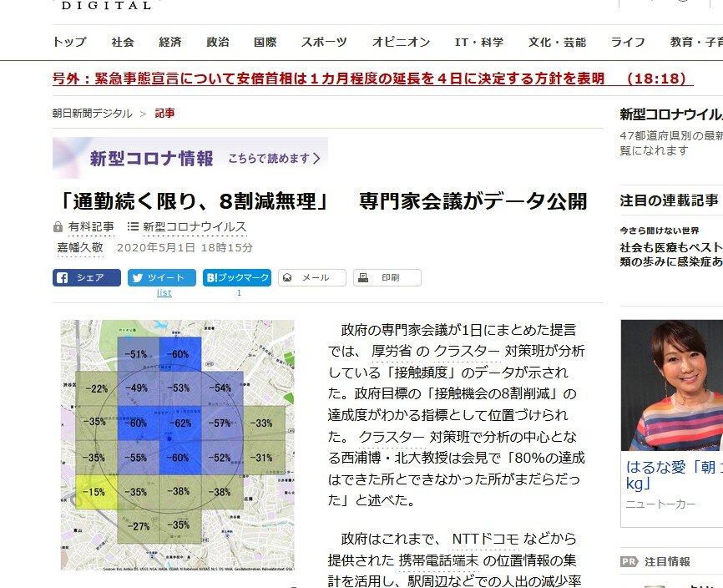
Task: Enlarge the contact-reduction map image
Action: 178,445
